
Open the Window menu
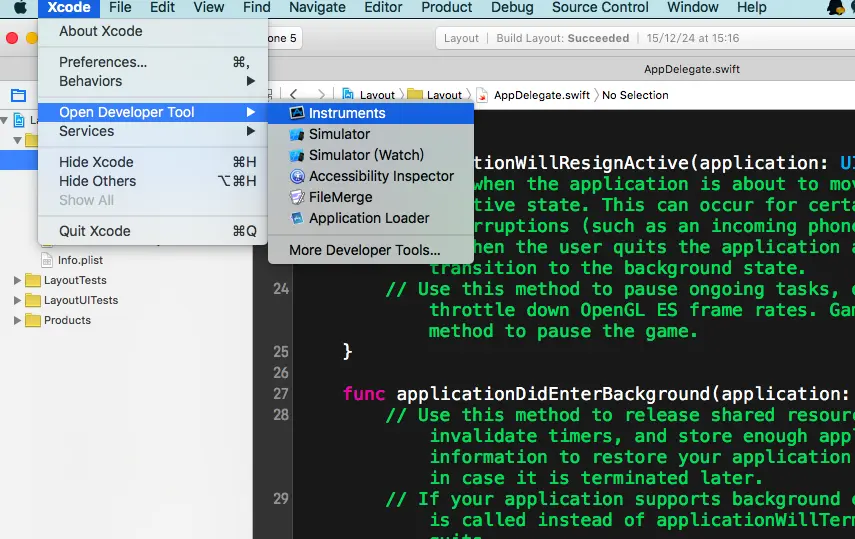click(x=693, y=8)
